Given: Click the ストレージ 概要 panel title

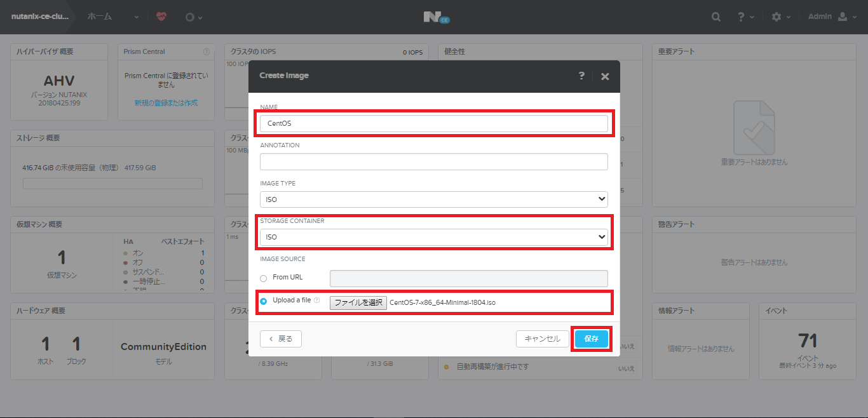Looking at the screenshot, I should (x=38, y=138).
